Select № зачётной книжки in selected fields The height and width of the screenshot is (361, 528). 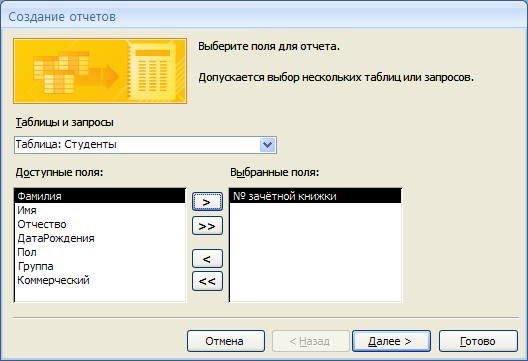point(316,196)
